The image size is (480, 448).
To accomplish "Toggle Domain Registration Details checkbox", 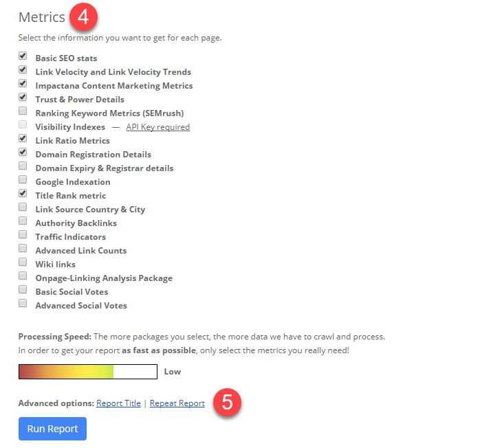I will tap(23, 153).
